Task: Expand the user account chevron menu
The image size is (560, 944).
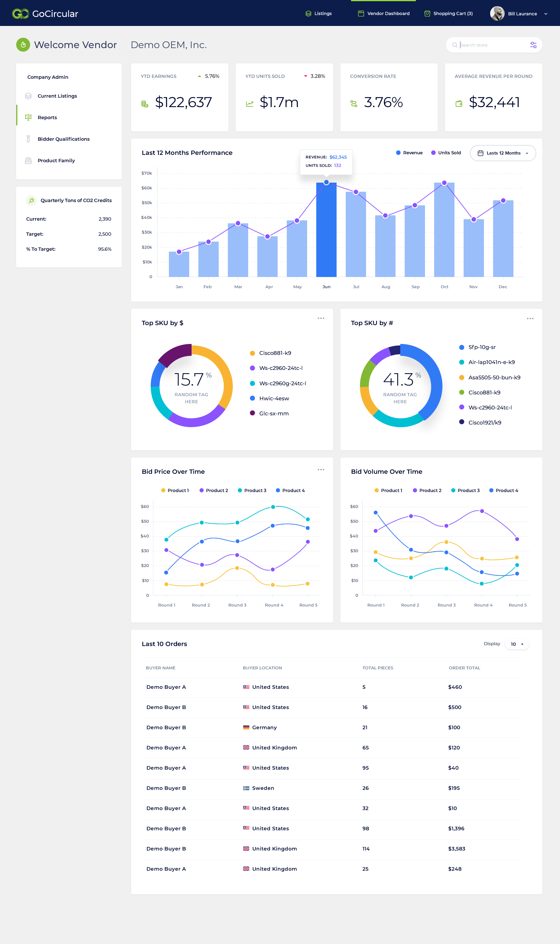Action: click(546, 14)
